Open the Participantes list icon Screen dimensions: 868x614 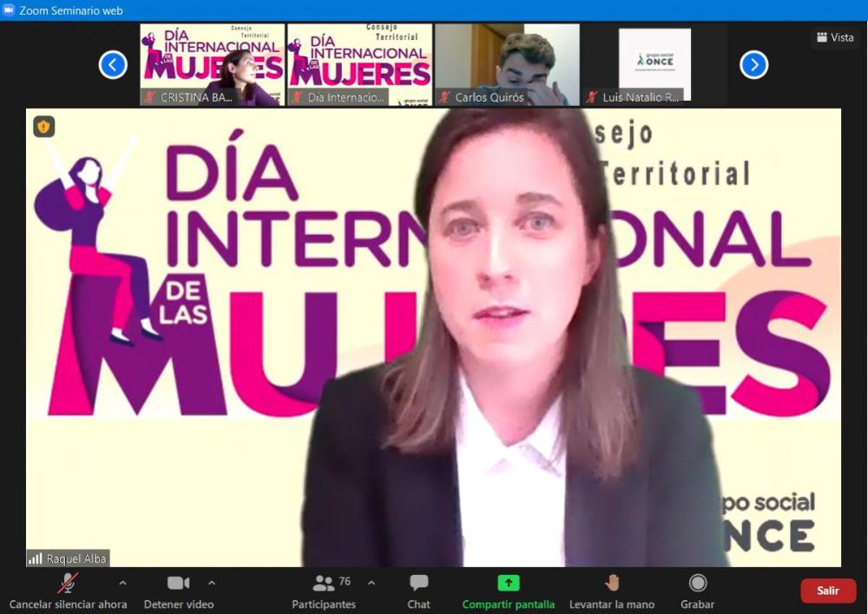pyautogui.click(x=325, y=583)
